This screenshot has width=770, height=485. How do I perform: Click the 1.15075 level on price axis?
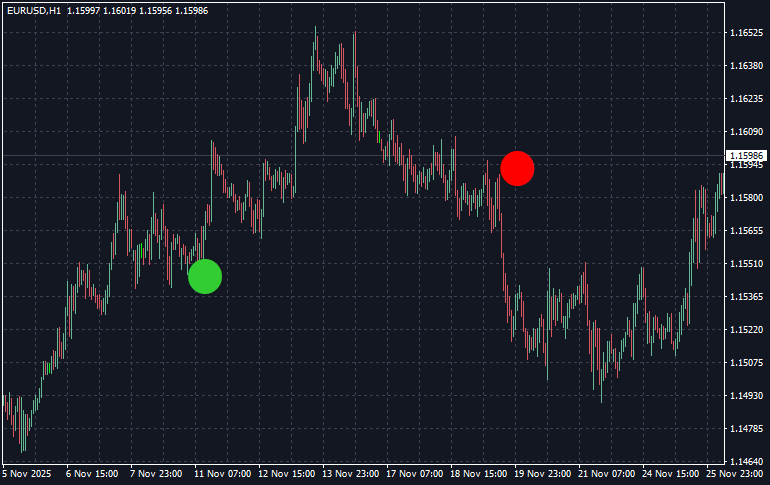click(x=746, y=363)
